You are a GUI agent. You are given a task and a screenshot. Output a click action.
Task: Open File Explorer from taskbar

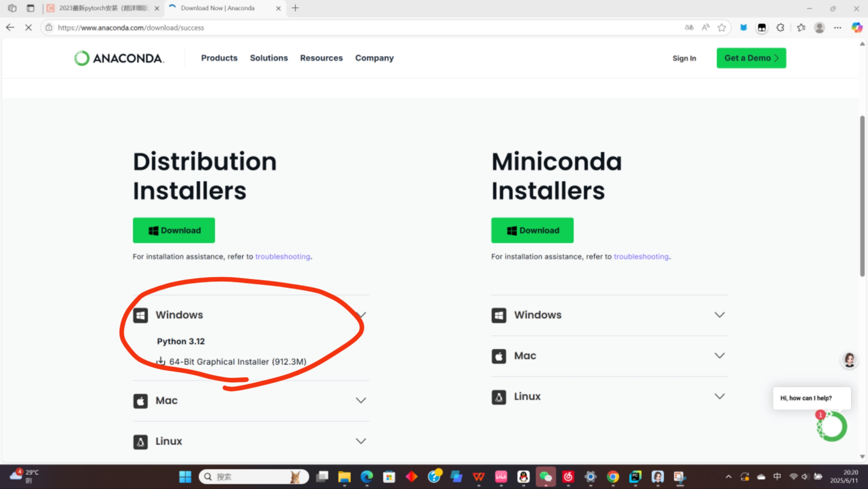(x=344, y=477)
